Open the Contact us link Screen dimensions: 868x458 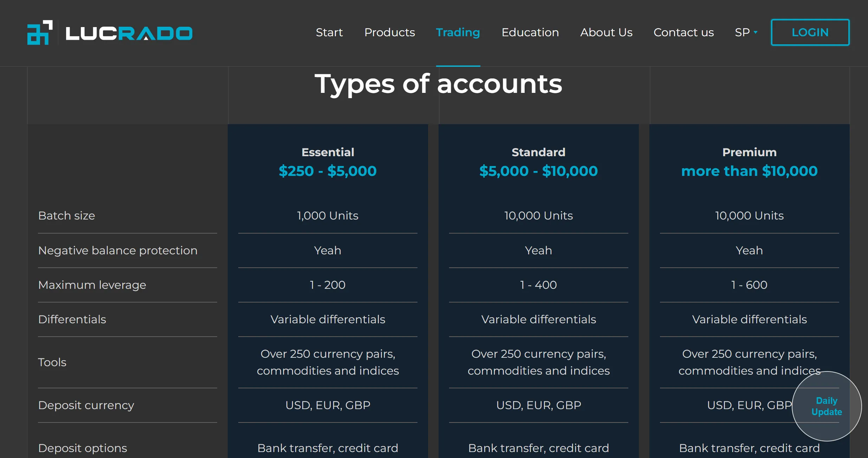coord(684,32)
